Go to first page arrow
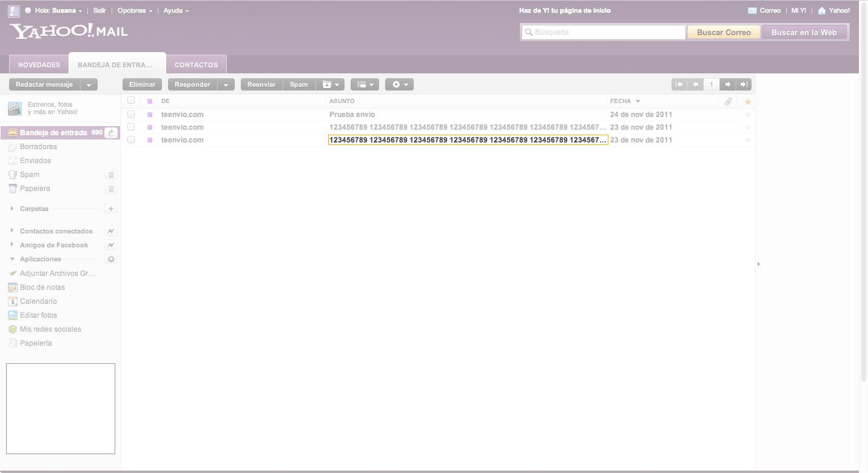Image resolution: width=868 pixels, height=473 pixels. (680, 85)
